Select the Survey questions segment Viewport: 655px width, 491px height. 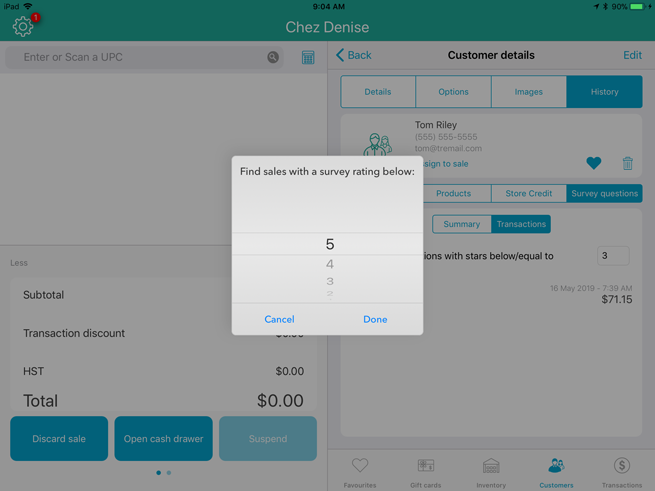pos(604,193)
